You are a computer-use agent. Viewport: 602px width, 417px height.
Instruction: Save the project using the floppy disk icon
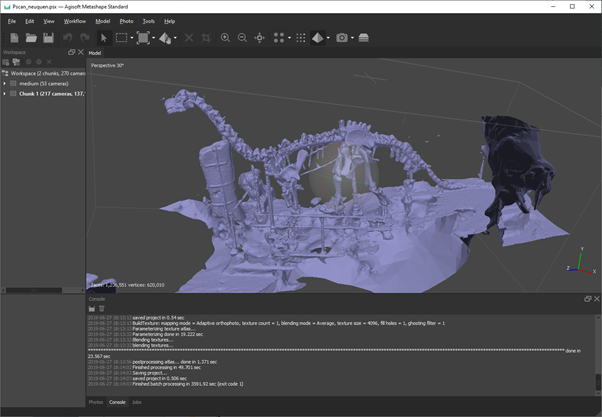tap(48, 38)
